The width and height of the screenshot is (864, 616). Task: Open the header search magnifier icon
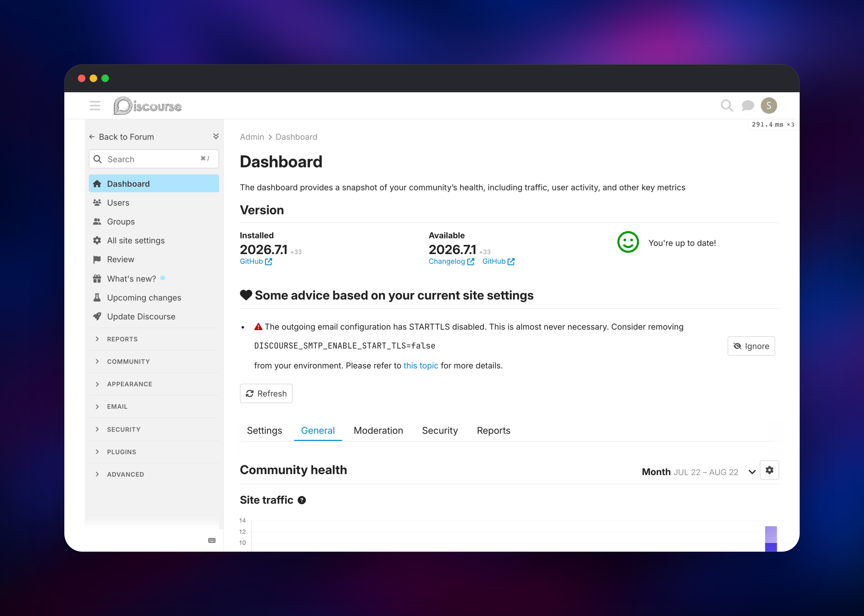727,105
